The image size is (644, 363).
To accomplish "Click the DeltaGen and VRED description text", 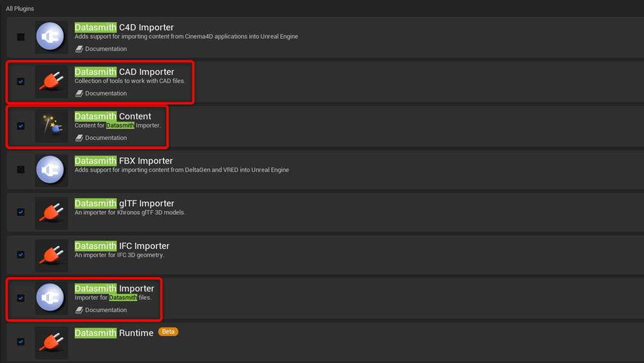I will pos(182,170).
